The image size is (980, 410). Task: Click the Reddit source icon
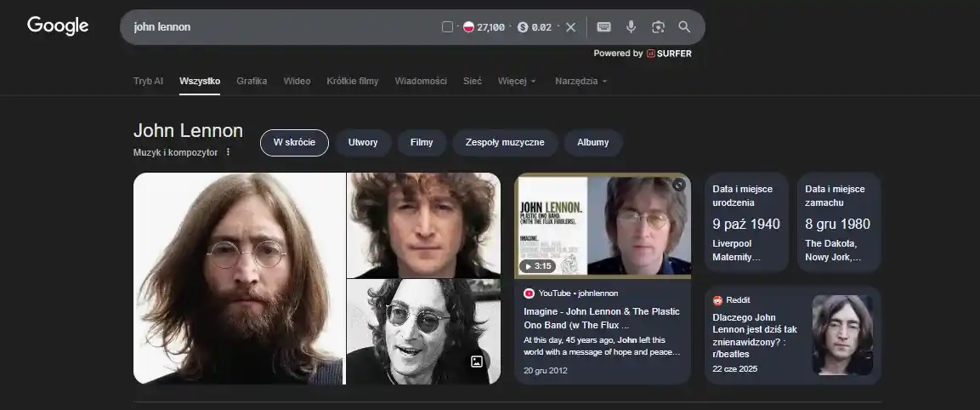tap(717, 299)
